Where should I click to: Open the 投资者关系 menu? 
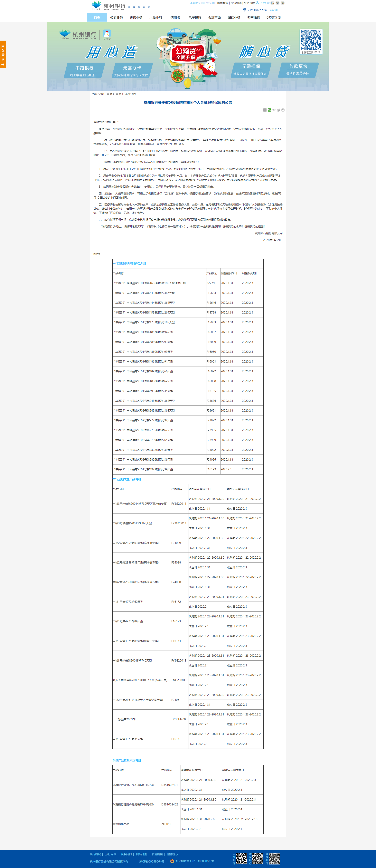pos(273,17)
